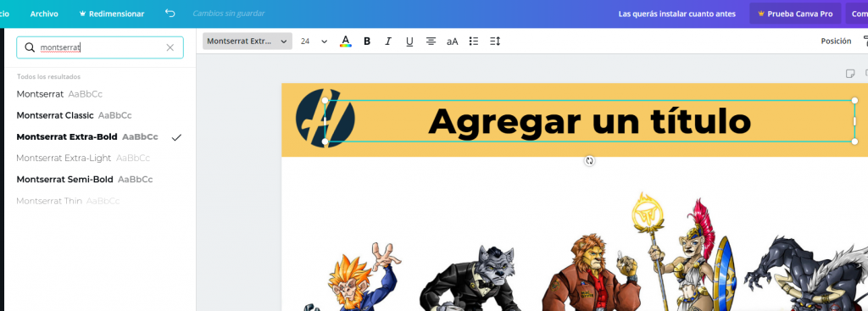
Task: Open the Archivo menu
Action: pos(44,14)
